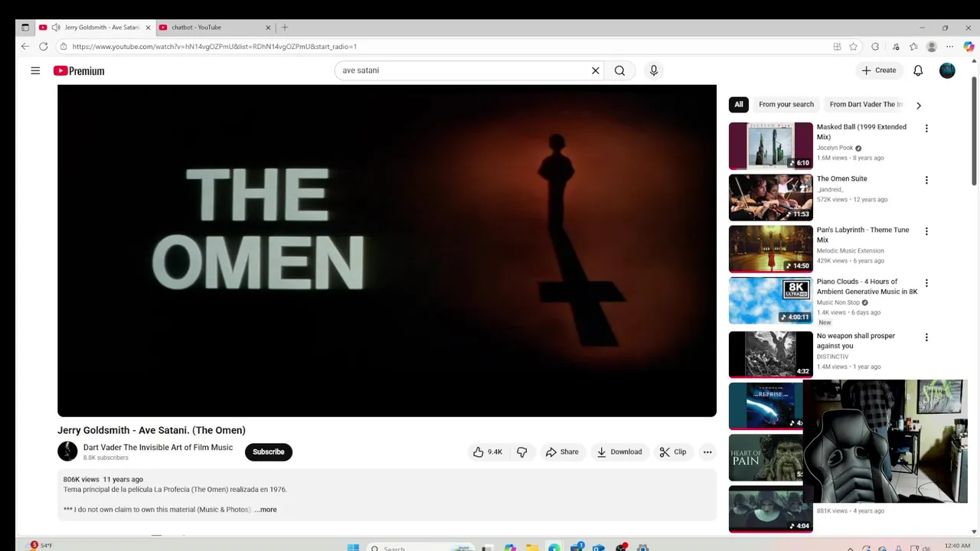Image resolution: width=980 pixels, height=551 pixels.
Task: Select the From your search chip
Action: pyautogui.click(x=786, y=105)
